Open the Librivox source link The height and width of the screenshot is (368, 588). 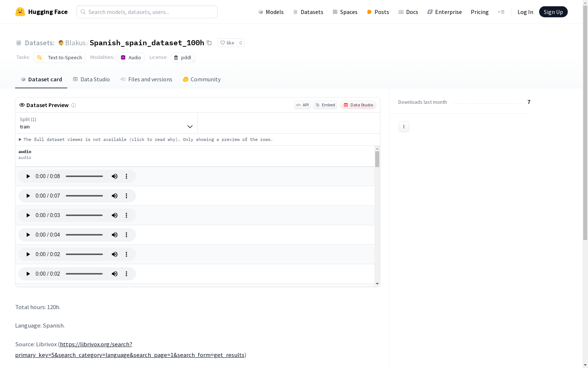tap(130, 350)
